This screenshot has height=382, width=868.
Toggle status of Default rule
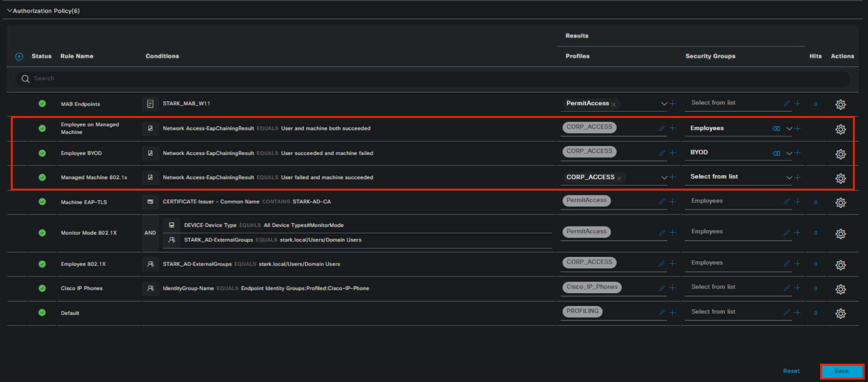click(42, 313)
